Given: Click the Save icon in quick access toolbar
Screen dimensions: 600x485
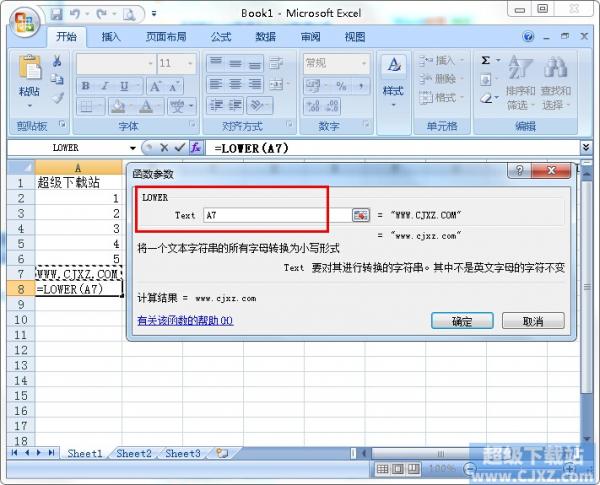Looking at the screenshot, I should [56, 14].
